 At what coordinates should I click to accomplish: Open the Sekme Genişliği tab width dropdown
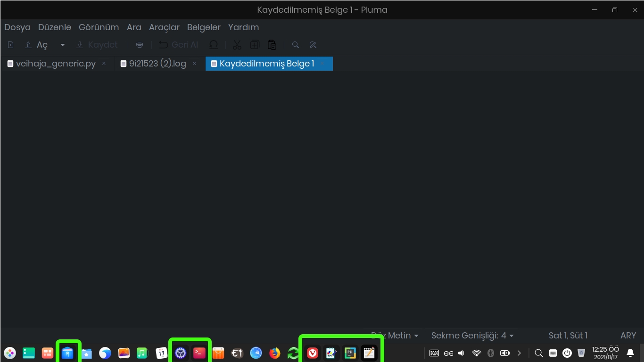coord(472,336)
